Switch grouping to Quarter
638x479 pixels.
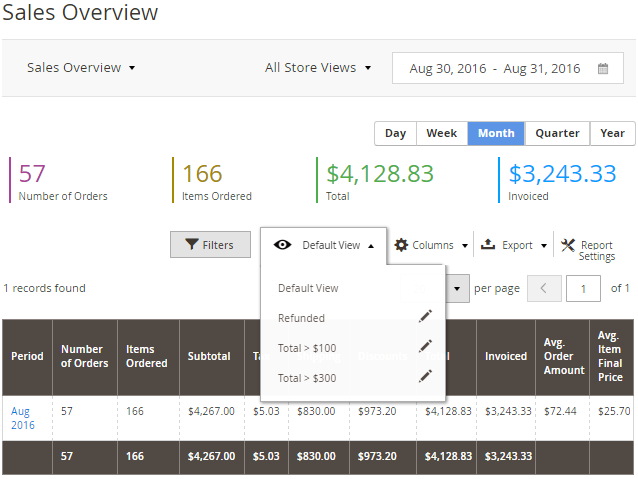557,133
